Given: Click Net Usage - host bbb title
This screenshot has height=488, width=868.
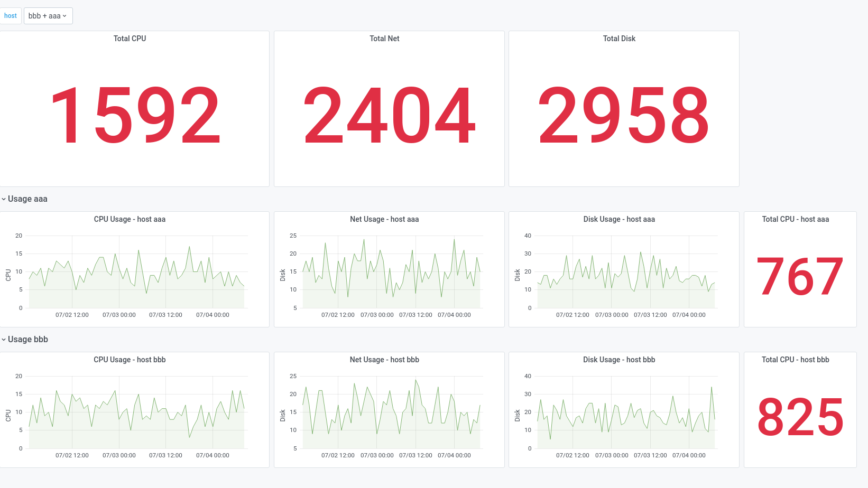Looking at the screenshot, I should click(x=384, y=360).
